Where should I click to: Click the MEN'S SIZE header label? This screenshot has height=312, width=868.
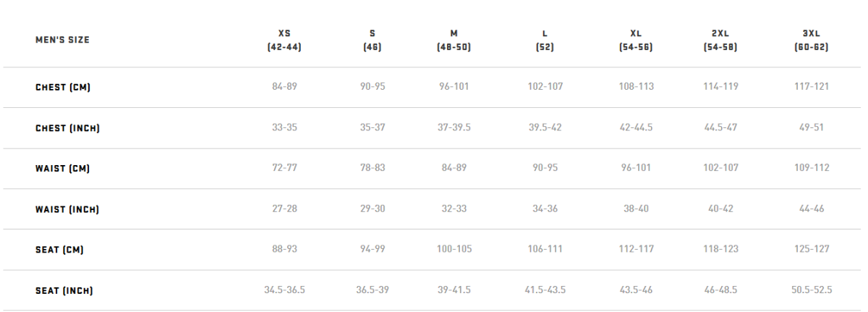(62, 40)
